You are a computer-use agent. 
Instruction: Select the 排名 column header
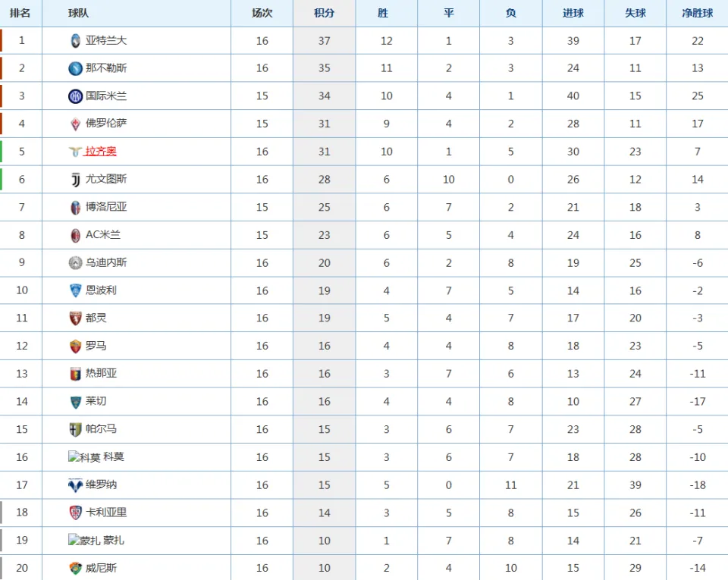point(20,13)
